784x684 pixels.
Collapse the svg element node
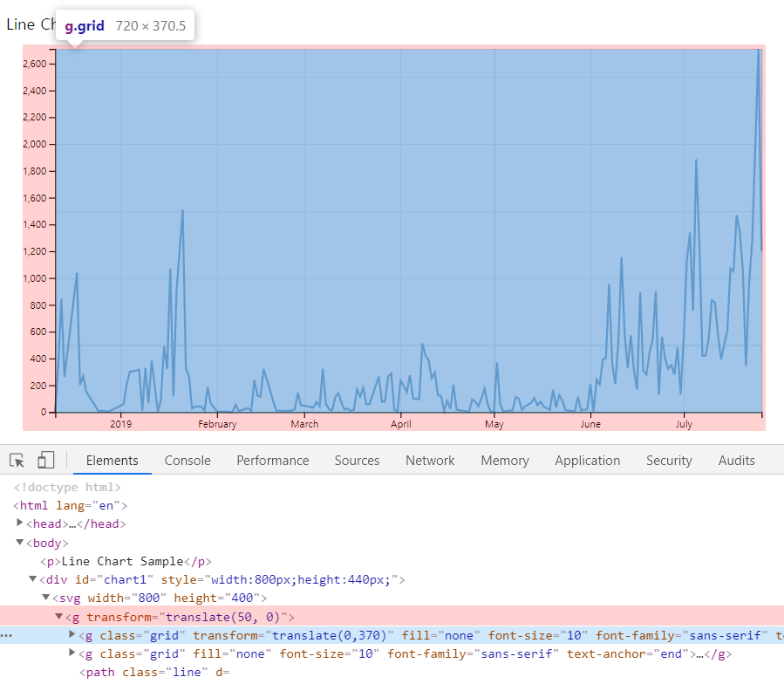tap(45, 598)
